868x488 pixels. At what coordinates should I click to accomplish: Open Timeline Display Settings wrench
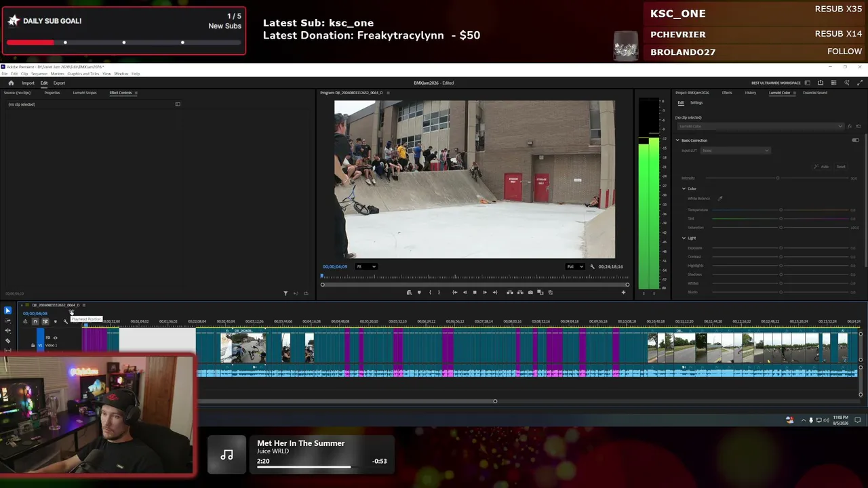tap(66, 321)
